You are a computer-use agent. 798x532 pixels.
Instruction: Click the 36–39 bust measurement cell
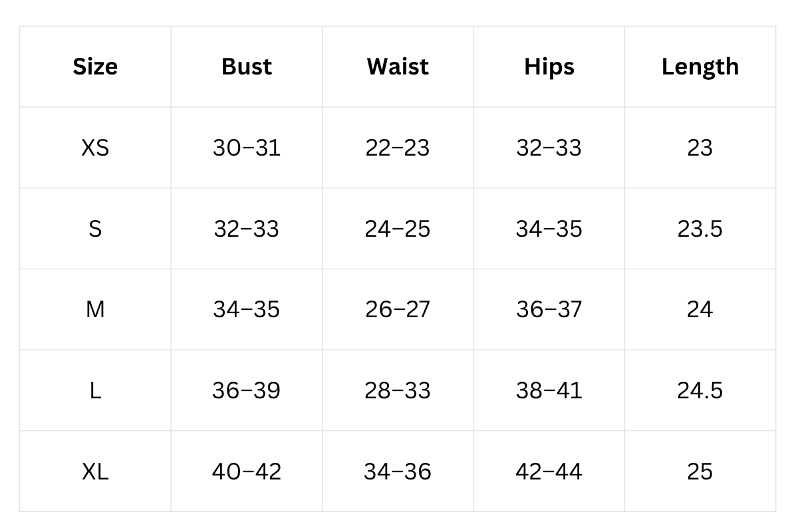click(x=247, y=390)
